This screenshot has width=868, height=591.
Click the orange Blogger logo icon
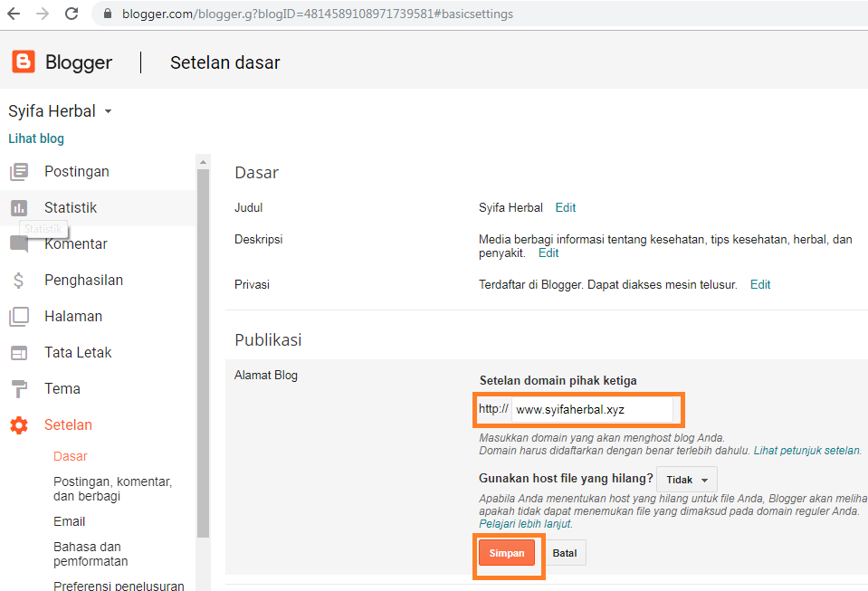(x=24, y=62)
